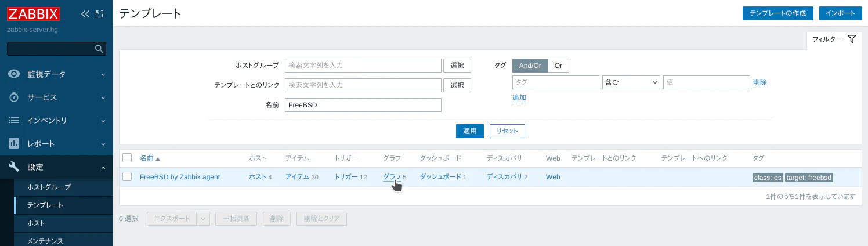Screen dimensions: 868x246
Task: Expand the サービス menu chevron
Action: (x=103, y=97)
